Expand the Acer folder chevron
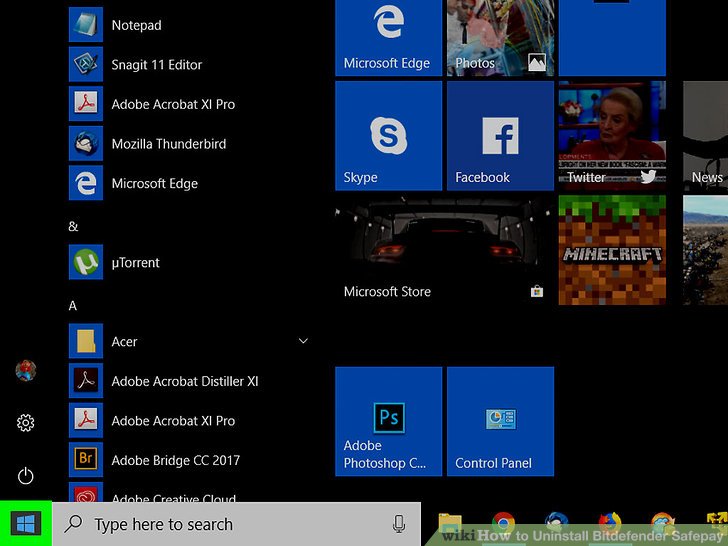Image resolution: width=728 pixels, height=546 pixels. [303, 341]
